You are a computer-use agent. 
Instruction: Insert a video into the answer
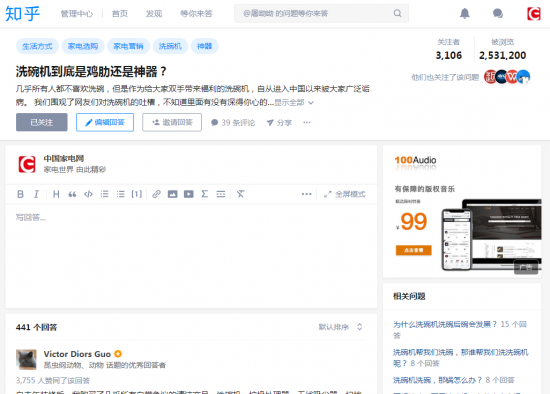(188, 194)
